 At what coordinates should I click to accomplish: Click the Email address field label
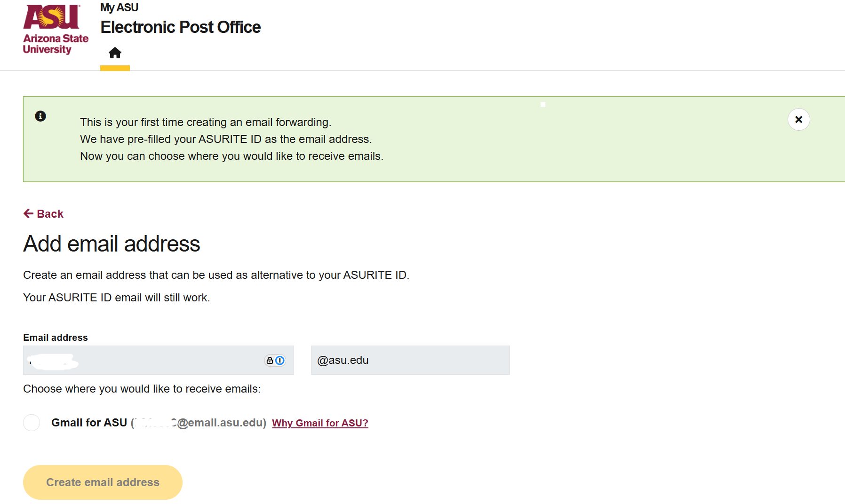56,338
